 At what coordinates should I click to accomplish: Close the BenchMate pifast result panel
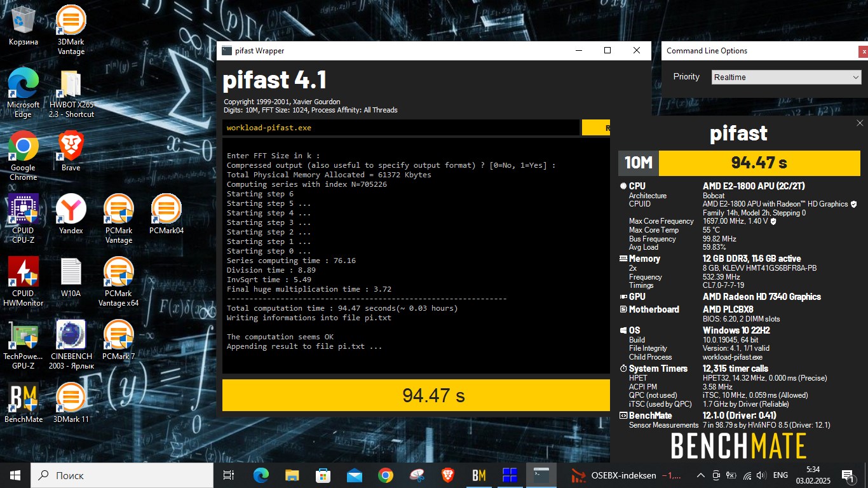(860, 123)
